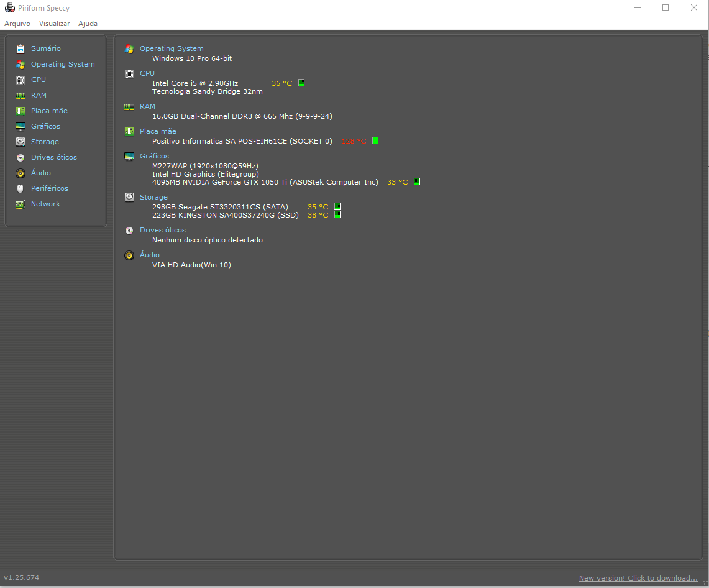The height and width of the screenshot is (588, 709).
Task: Click the CPU temperature graph indicator
Action: (x=301, y=83)
